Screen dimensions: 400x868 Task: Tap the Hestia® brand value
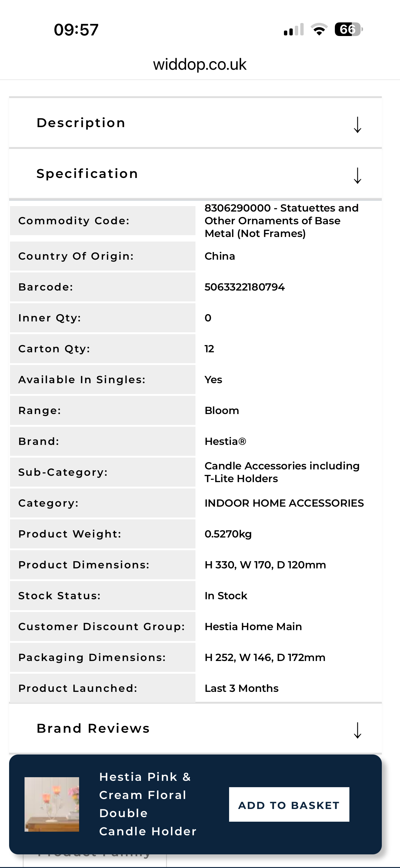pyautogui.click(x=225, y=441)
